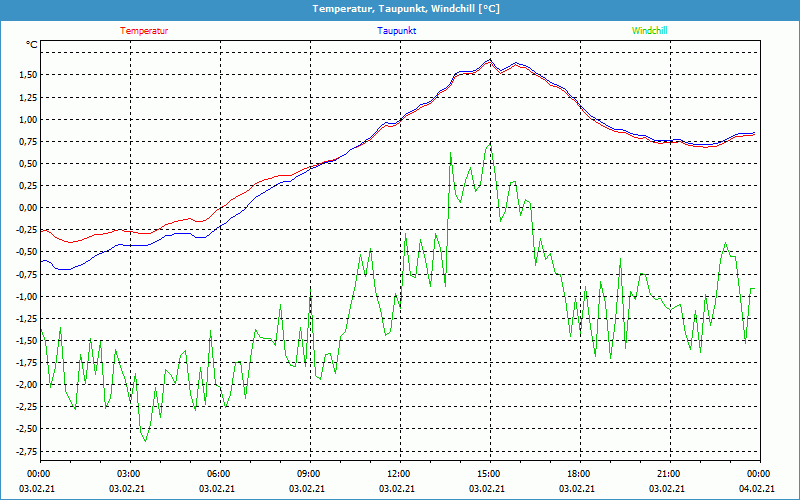800x500 pixels.
Task: Click the 04.02.21 date label
Action: click(758, 489)
